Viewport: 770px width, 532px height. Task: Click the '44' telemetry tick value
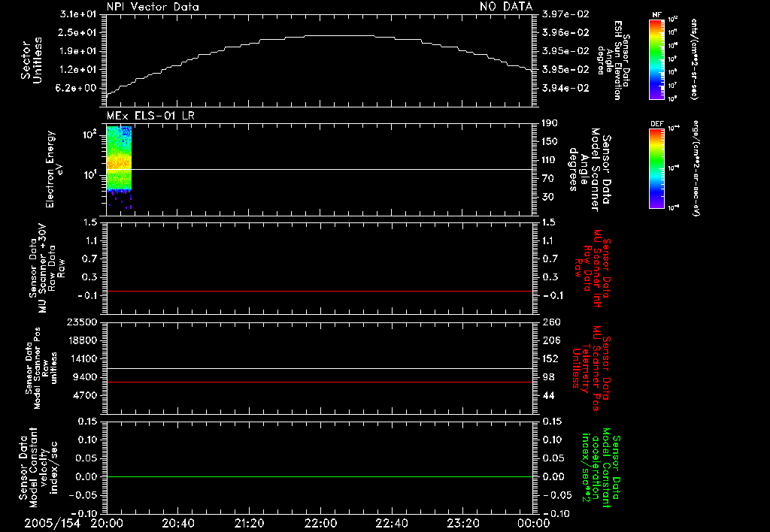click(548, 396)
